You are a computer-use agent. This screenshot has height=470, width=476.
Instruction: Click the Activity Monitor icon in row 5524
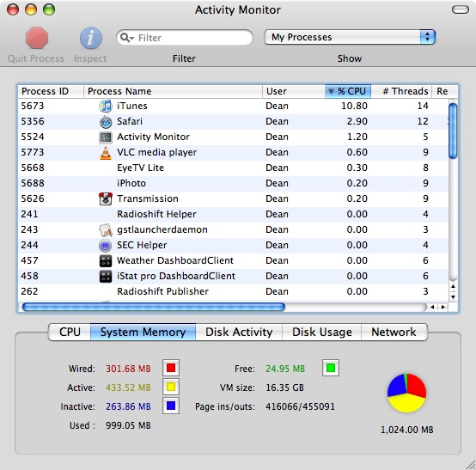click(106, 137)
